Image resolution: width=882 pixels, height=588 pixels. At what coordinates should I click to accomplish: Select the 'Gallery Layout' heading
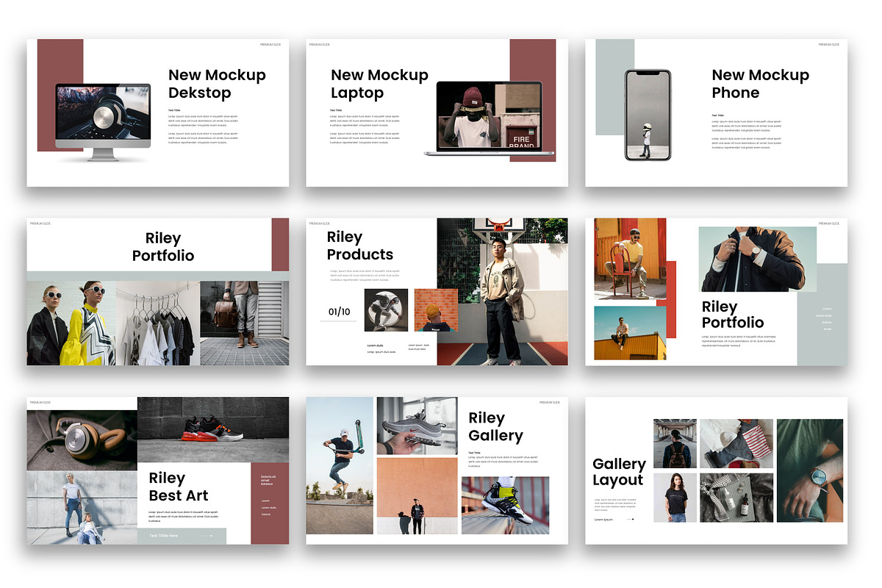619,472
